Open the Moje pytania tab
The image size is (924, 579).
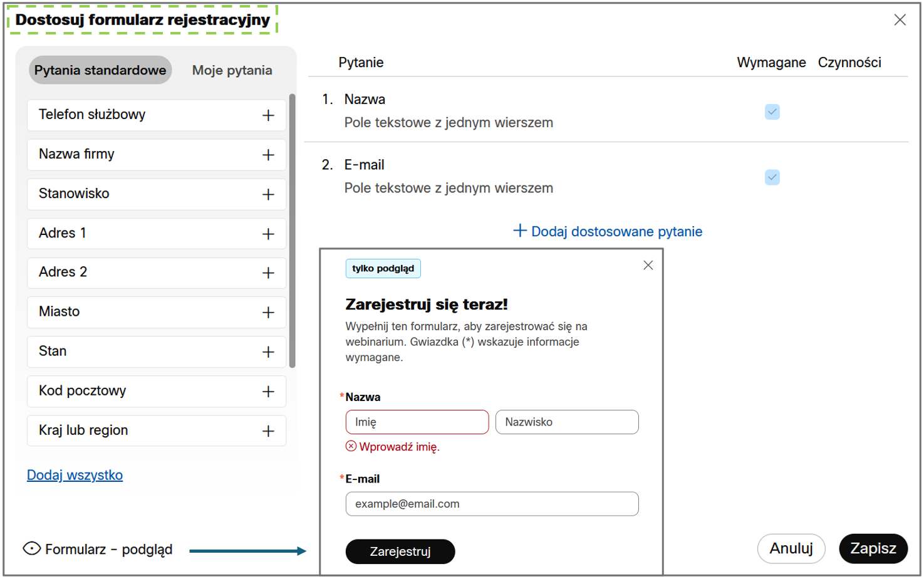[232, 70]
